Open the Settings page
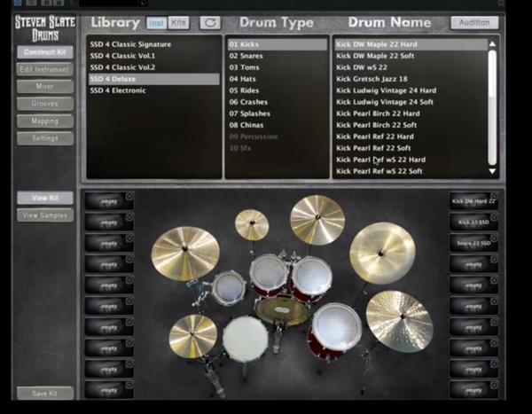This screenshot has height=414, width=532. 45,138
